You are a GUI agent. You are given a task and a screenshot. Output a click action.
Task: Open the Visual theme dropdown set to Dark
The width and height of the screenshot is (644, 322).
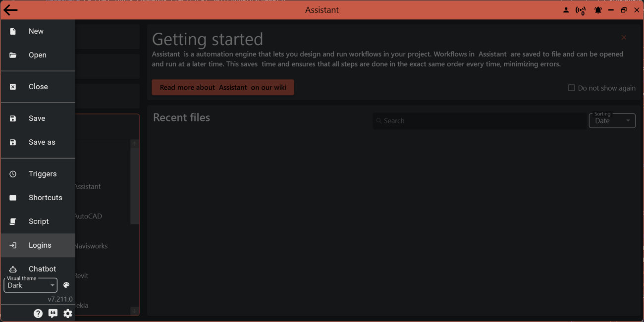[x=30, y=285]
